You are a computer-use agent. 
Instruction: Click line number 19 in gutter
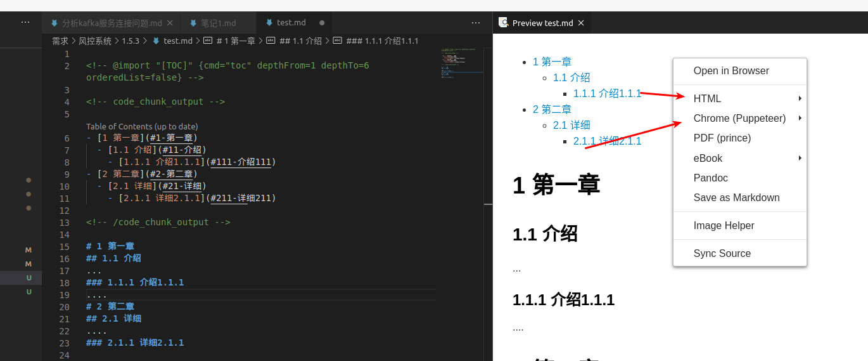tap(64, 294)
